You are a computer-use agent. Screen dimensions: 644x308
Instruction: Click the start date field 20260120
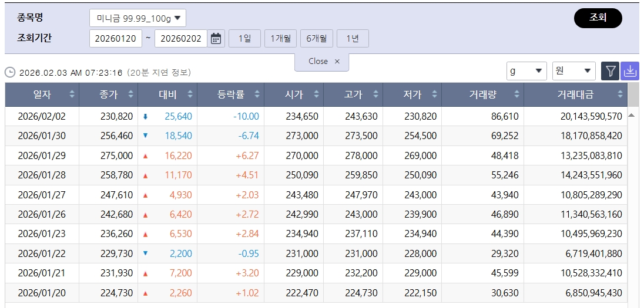coord(115,39)
